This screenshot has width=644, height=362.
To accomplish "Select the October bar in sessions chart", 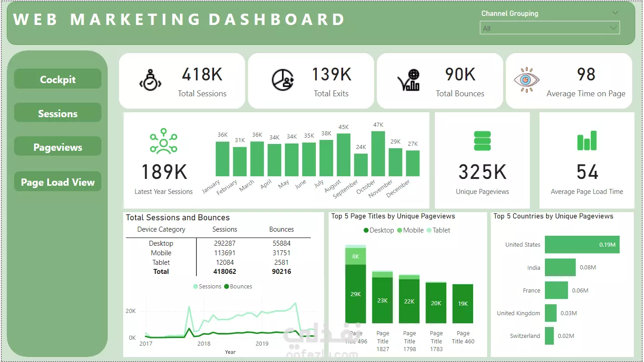I will [378, 154].
